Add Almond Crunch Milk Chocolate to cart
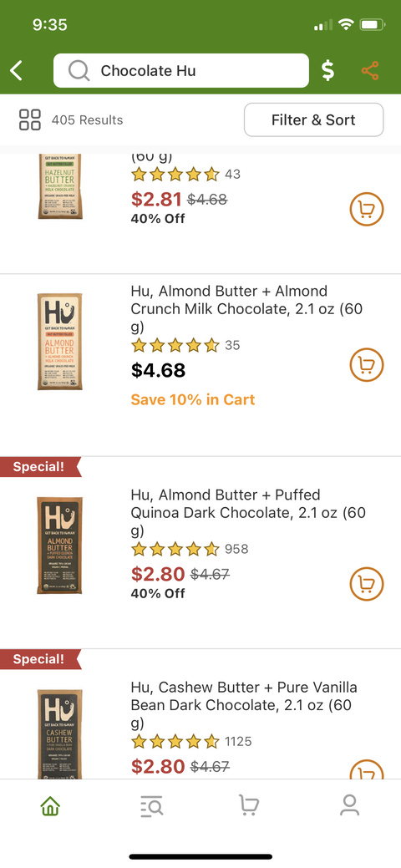The width and height of the screenshot is (401, 868). 367,365
